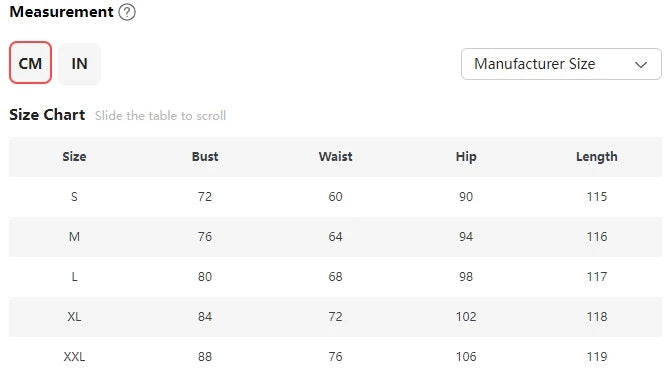The height and width of the screenshot is (374, 665).
Task: Open the Measurement help question-mark icon
Action: tap(127, 12)
